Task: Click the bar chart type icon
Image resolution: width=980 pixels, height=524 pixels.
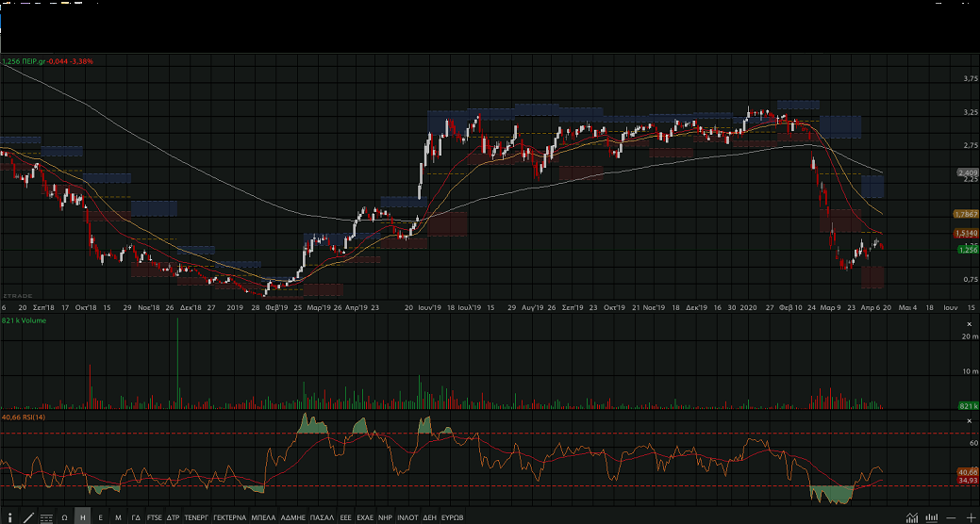Action: (x=930, y=517)
